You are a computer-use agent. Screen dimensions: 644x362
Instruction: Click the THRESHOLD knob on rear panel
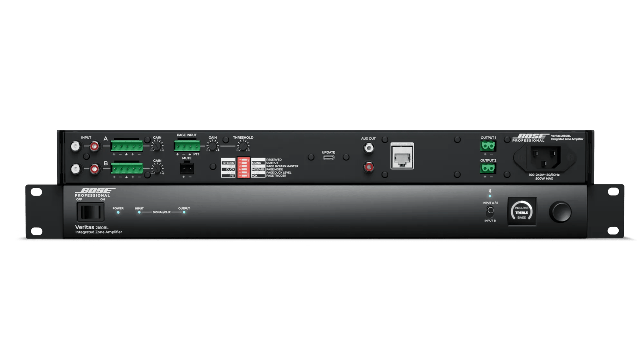point(243,146)
